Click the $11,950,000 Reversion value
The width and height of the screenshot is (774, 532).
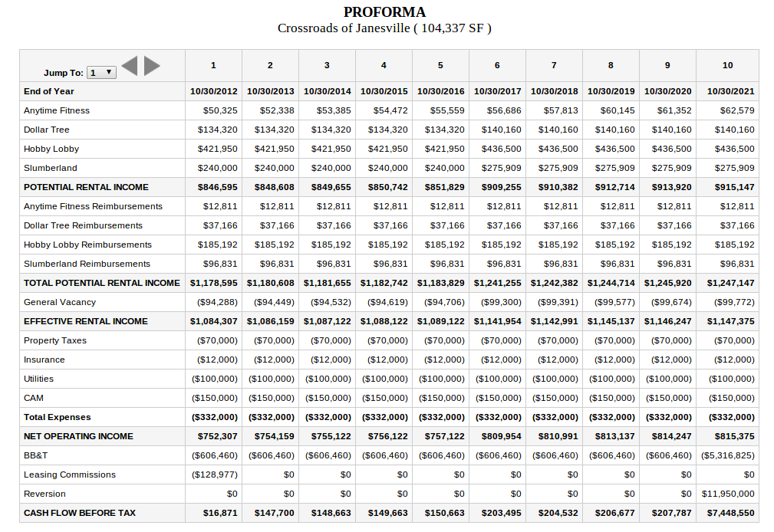tap(728, 494)
